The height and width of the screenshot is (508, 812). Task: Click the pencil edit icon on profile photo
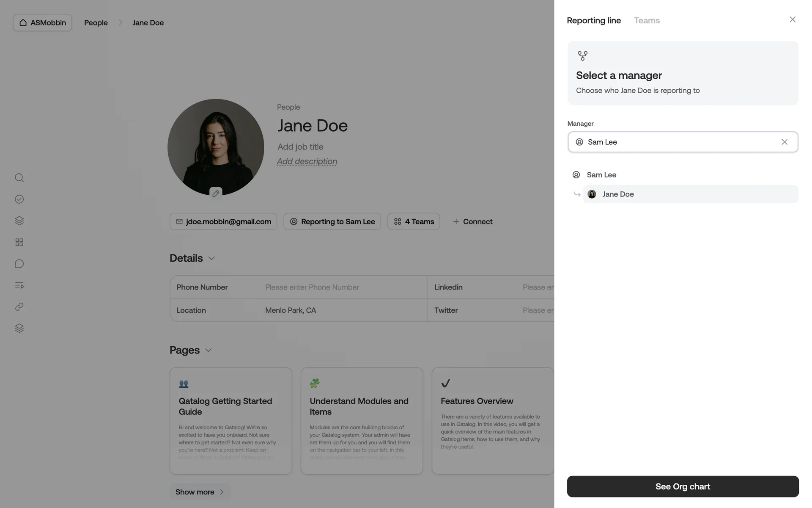click(216, 193)
